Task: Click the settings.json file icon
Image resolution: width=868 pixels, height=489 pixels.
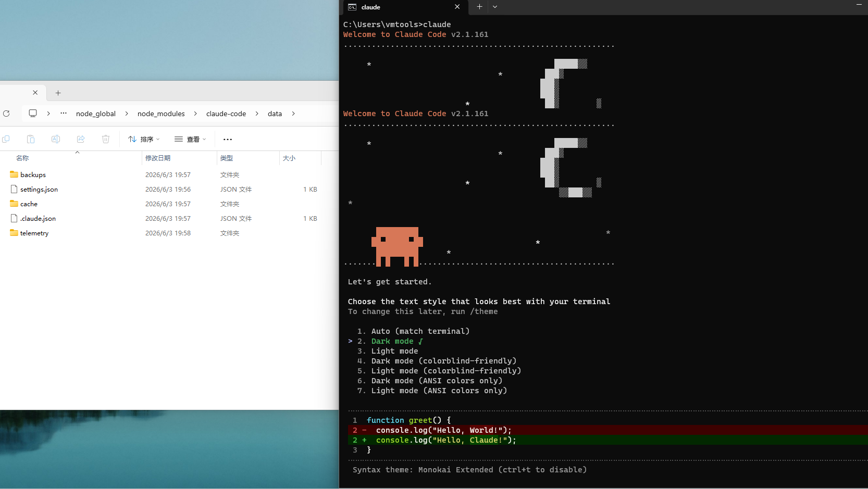Action: (14, 189)
